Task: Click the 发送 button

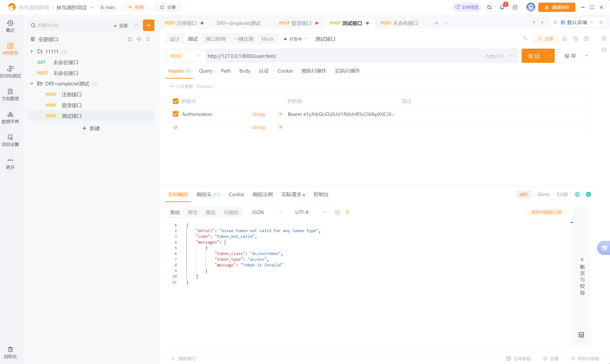Action: (534, 56)
